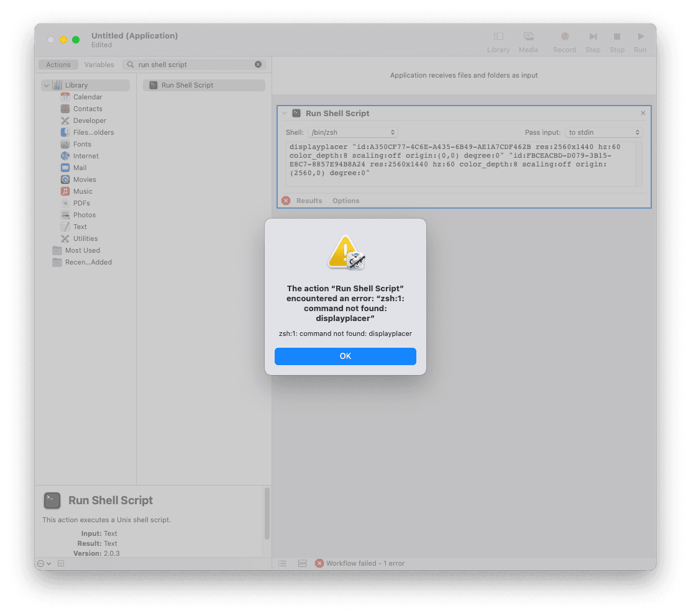Click the yellow minimize window button
This screenshot has height=616, width=691.
click(x=63, y=40)
